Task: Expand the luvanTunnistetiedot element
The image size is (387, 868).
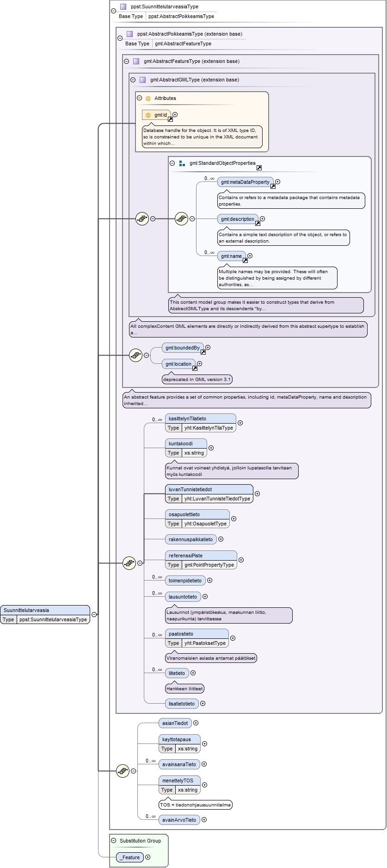Action: [258, 494]
